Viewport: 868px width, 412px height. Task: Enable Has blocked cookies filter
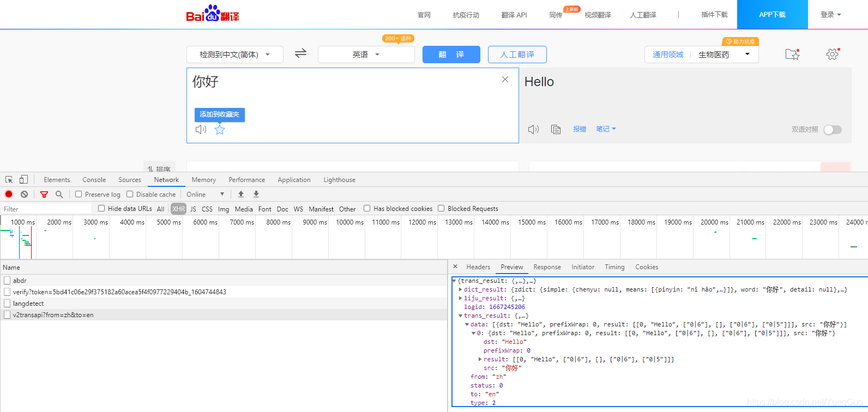[367, 208]
